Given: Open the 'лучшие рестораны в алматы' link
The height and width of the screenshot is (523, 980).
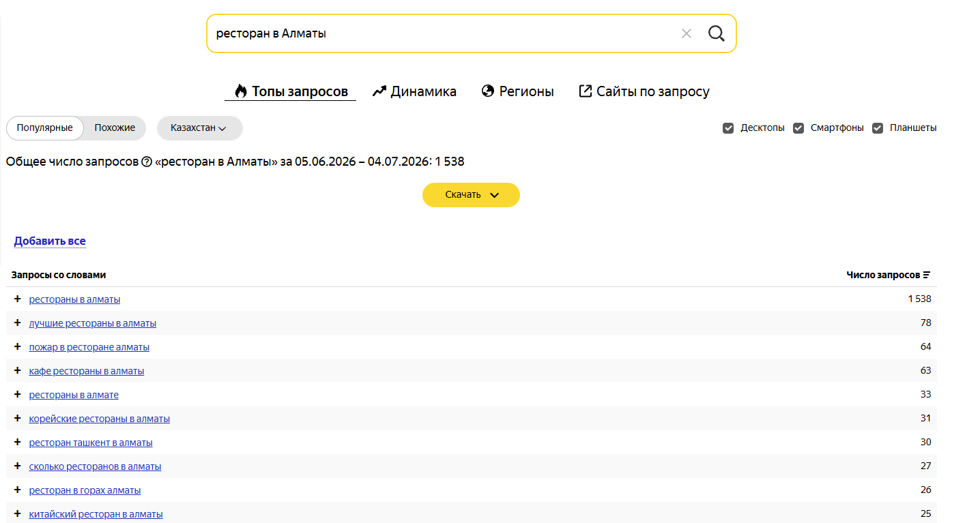Looking at the screenshot, I should point(92,323).
